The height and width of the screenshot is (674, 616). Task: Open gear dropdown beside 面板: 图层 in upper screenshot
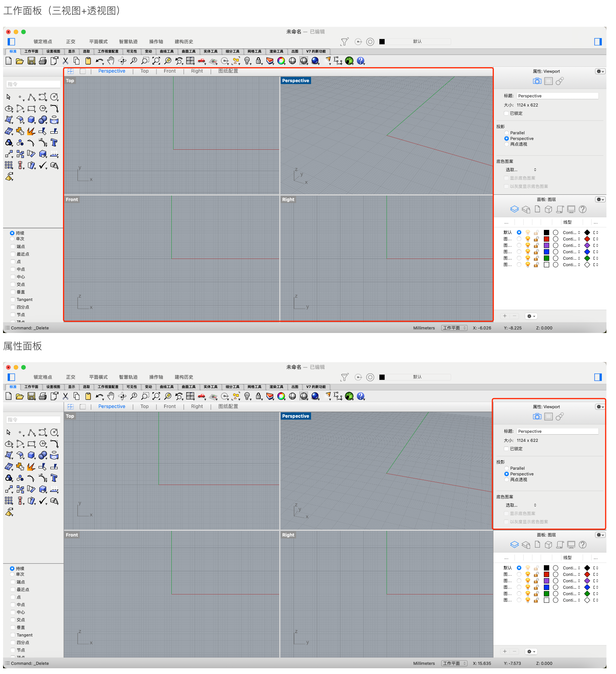[600, 199]
